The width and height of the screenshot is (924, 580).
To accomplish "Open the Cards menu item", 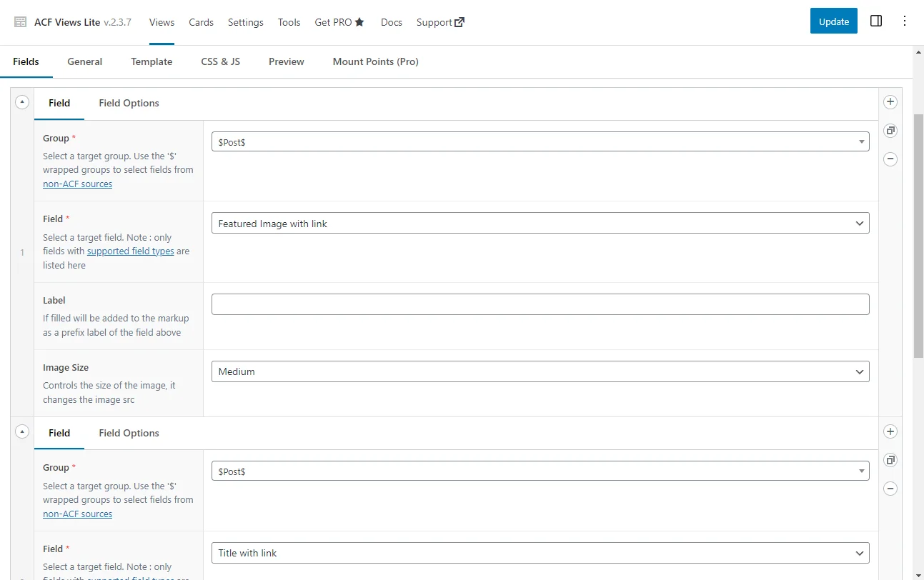I will click(202, 22).
